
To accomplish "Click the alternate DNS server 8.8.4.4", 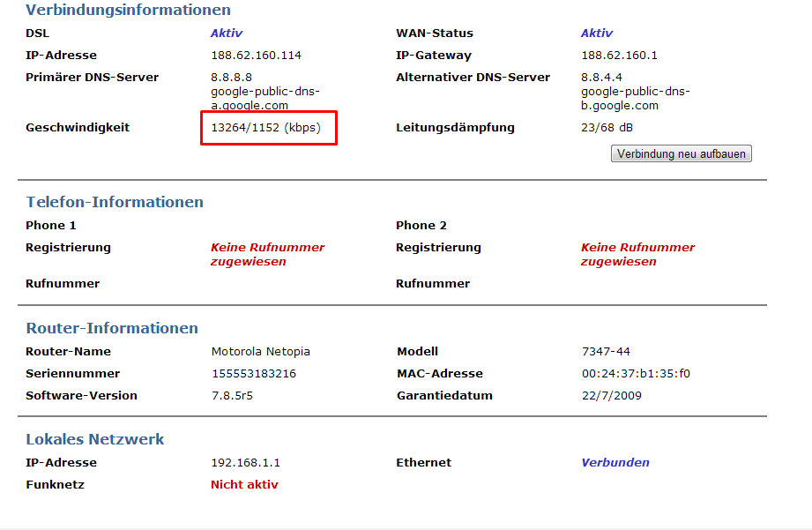I will pos(601,78).
